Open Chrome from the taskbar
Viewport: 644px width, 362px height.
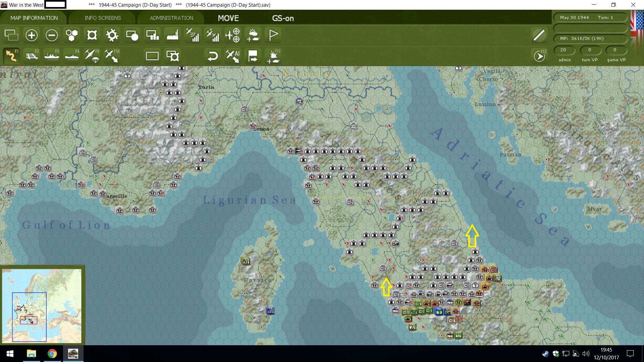tap(52, 354)
